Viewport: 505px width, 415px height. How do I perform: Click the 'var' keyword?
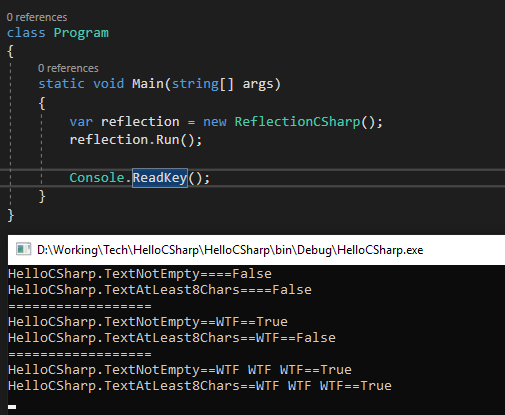pos(81,122)
